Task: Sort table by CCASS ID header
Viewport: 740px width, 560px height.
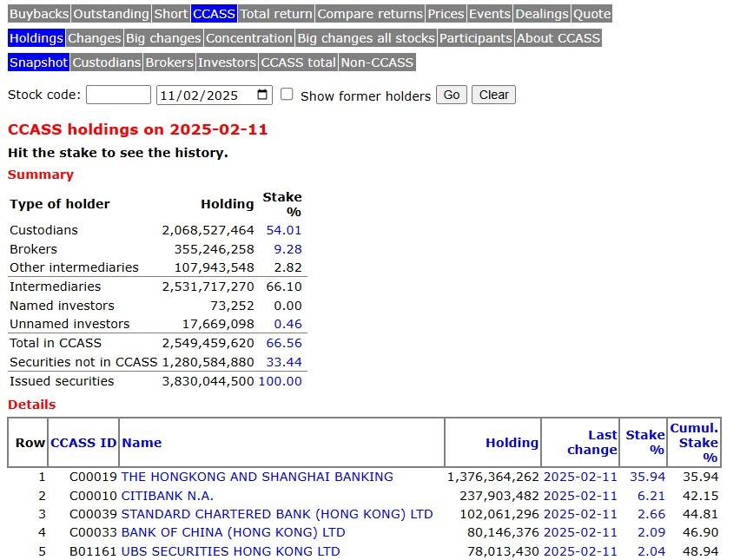Action: (x=83, y=443)
